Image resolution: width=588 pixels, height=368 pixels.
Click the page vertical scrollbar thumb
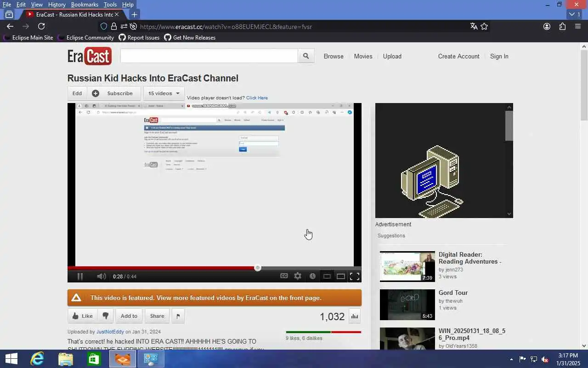[x=584, y=85]
